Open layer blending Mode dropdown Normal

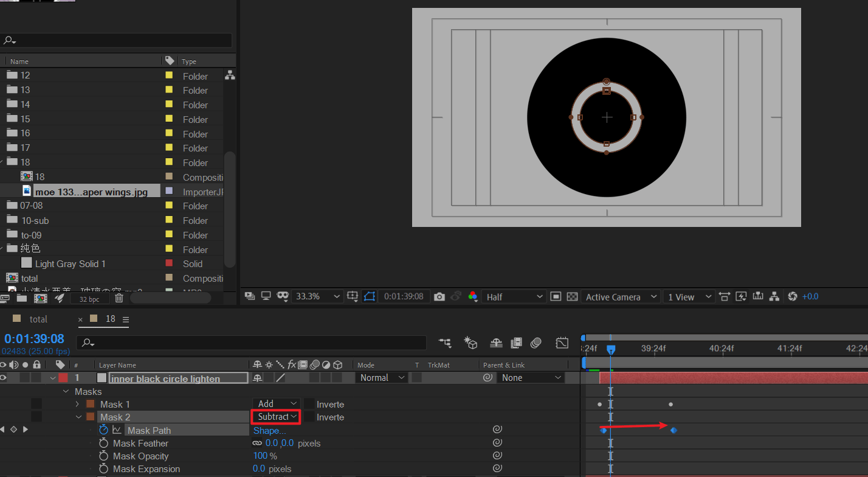382,378
